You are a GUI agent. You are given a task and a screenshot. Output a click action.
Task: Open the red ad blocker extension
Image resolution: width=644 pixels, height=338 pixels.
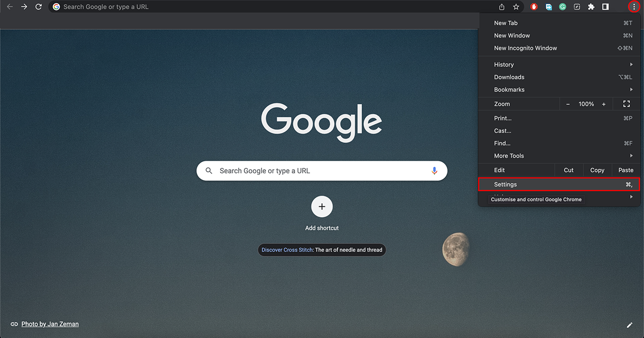click(x=534, y=7)
